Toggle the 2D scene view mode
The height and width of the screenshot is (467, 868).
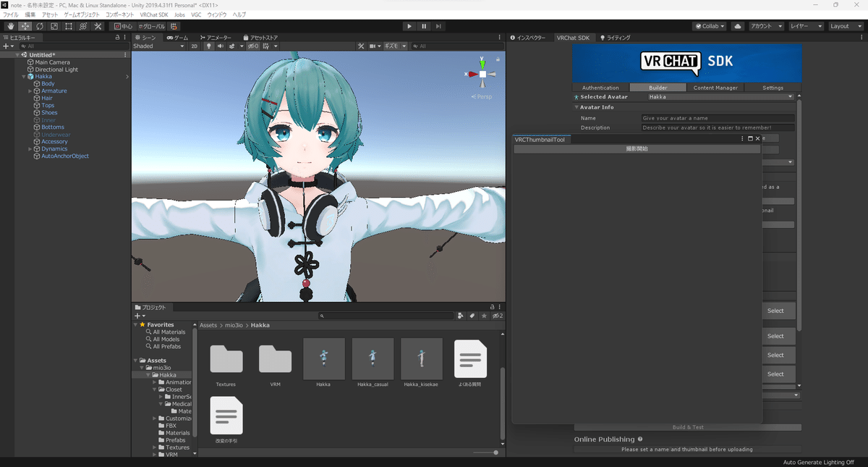click(194, 46)
